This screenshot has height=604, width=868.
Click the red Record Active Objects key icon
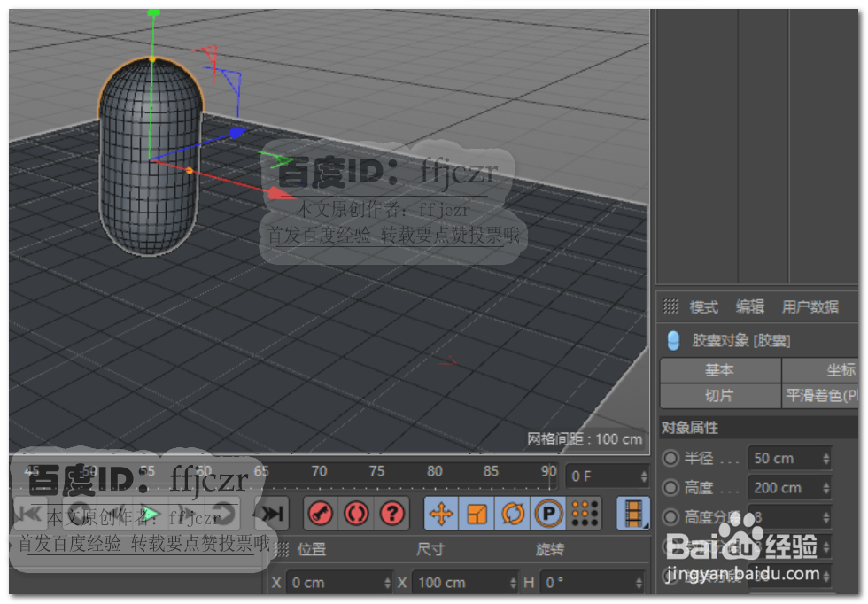point(321,514)
